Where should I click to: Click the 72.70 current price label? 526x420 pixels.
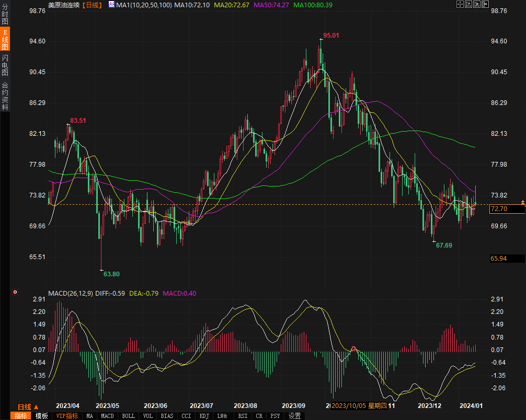500,209
